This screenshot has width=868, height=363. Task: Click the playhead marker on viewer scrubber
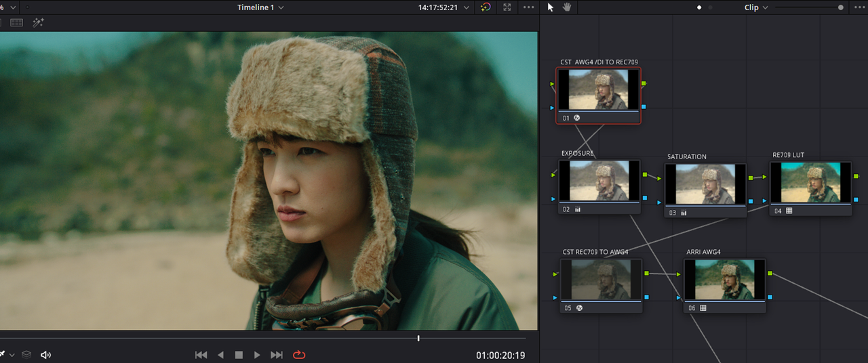(418, 338)
